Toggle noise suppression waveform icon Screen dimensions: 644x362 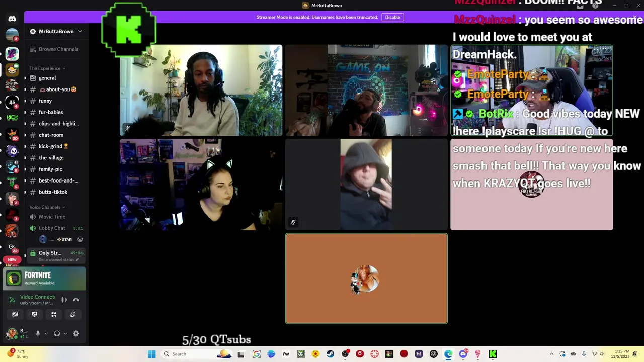[x=64, y=300]
